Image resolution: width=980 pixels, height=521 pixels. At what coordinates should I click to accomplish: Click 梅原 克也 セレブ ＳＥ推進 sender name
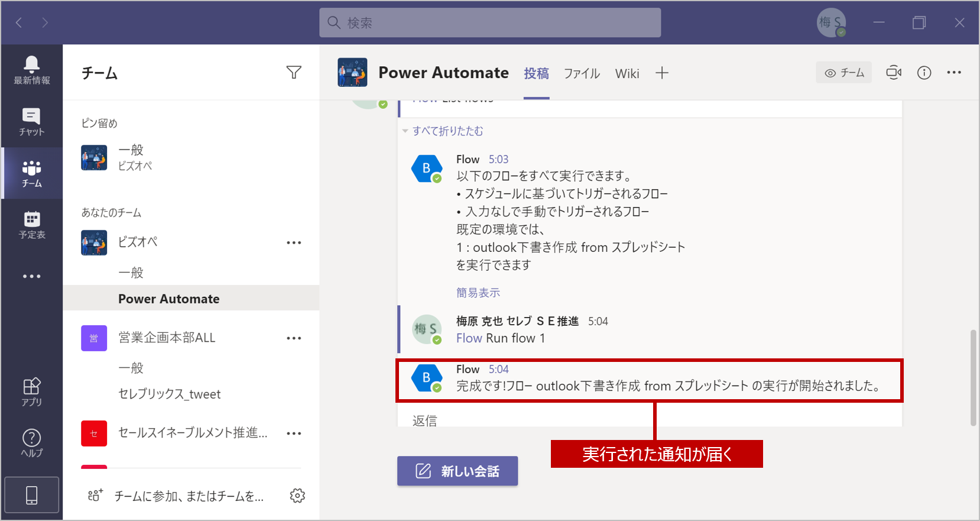pos(517,321)
